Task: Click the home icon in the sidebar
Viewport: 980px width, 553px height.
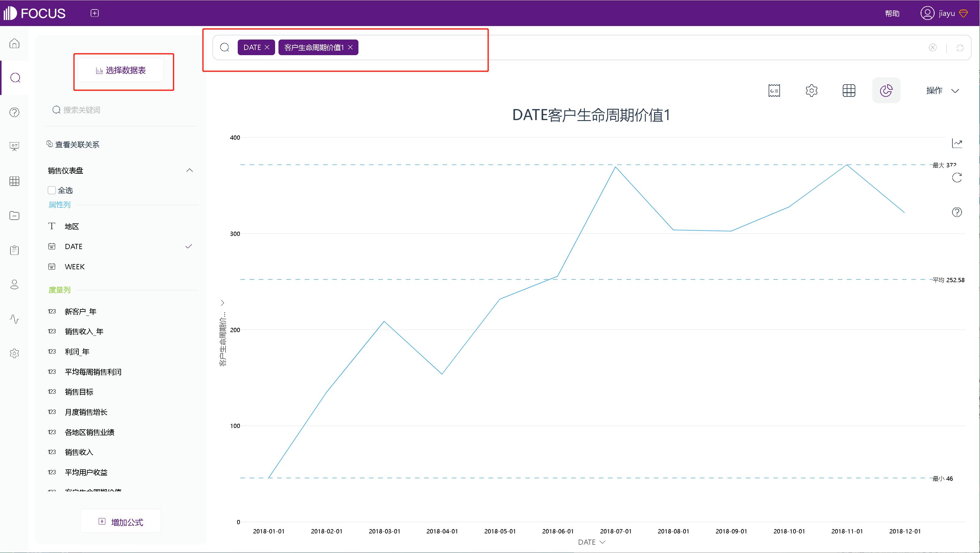Action: 14,44
